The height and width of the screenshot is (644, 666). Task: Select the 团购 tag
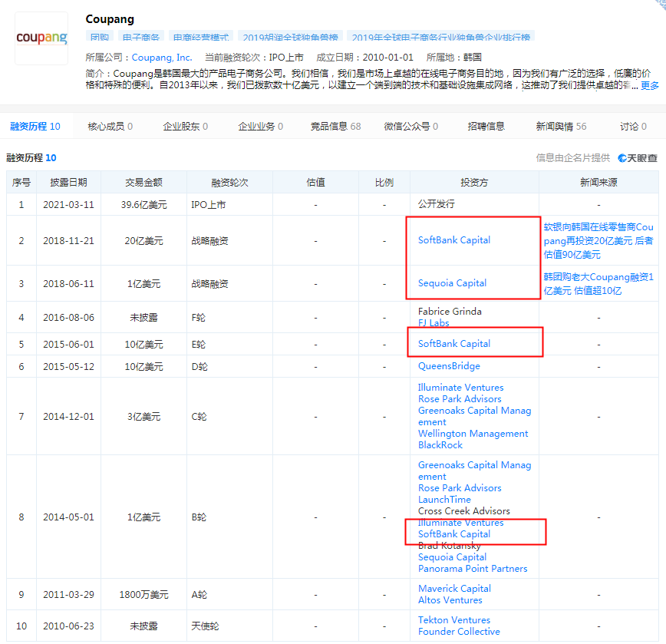[x=100, y=37]
